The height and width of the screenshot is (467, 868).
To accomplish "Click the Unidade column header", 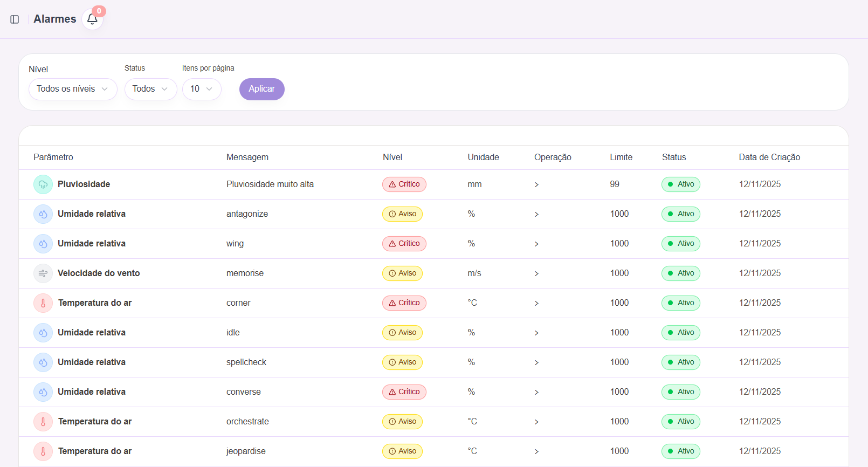I will click(484, 157).
